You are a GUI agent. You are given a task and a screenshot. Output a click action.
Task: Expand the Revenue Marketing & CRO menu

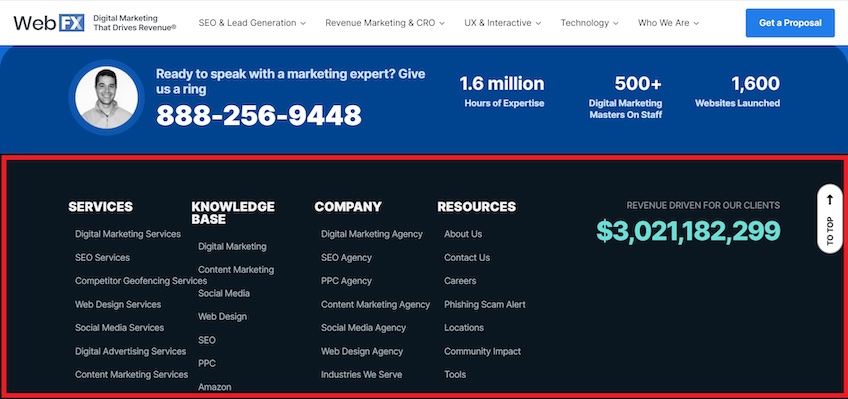385,23
